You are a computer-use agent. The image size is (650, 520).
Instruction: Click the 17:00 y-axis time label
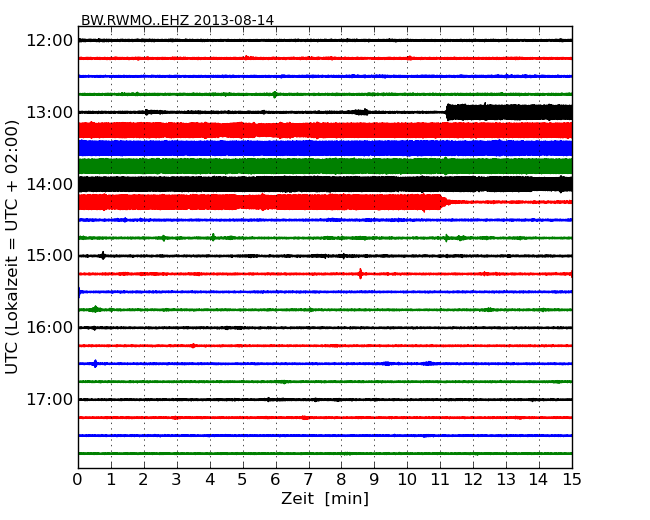point(50,399)
